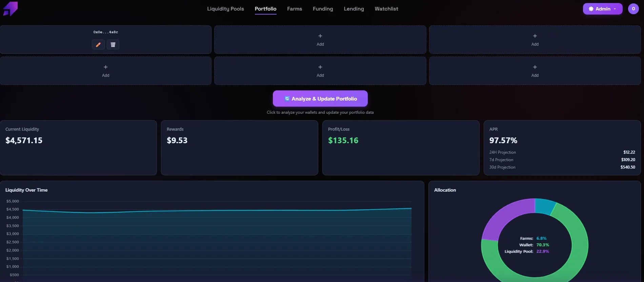The width and height of the screenshot is (644, 282).
Task: Click the Wallet 70.3% legend entry
Action: click(x=534, y=245)
